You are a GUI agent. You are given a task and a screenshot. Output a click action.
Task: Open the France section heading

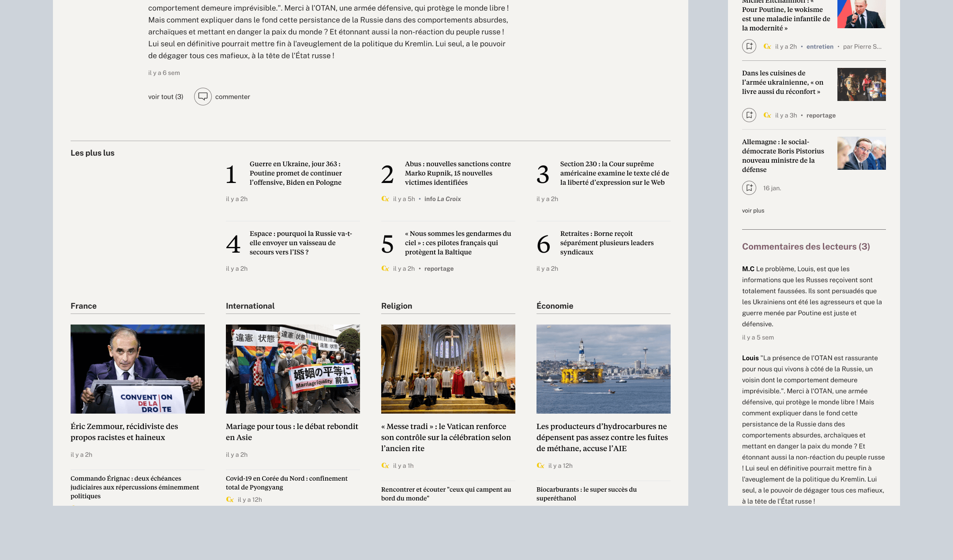point(83,306)
